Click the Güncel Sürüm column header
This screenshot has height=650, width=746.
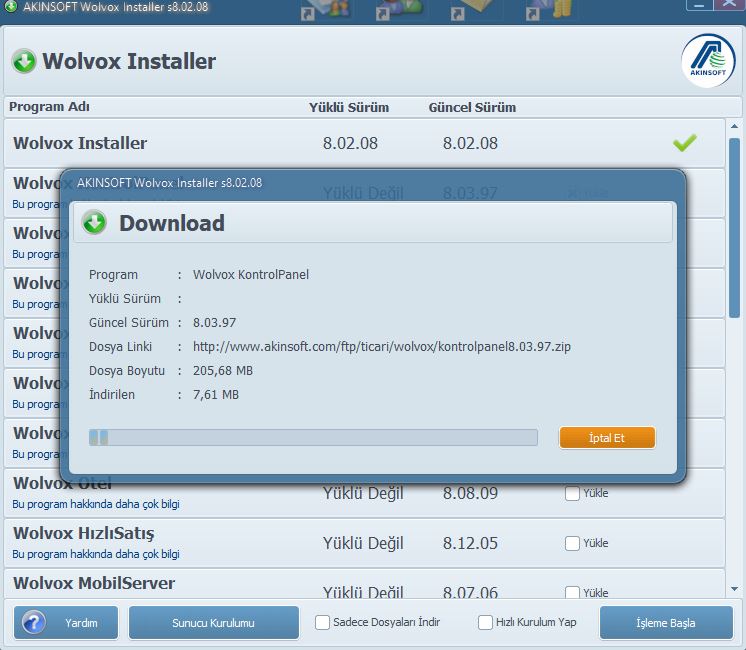tap(472, 108)
